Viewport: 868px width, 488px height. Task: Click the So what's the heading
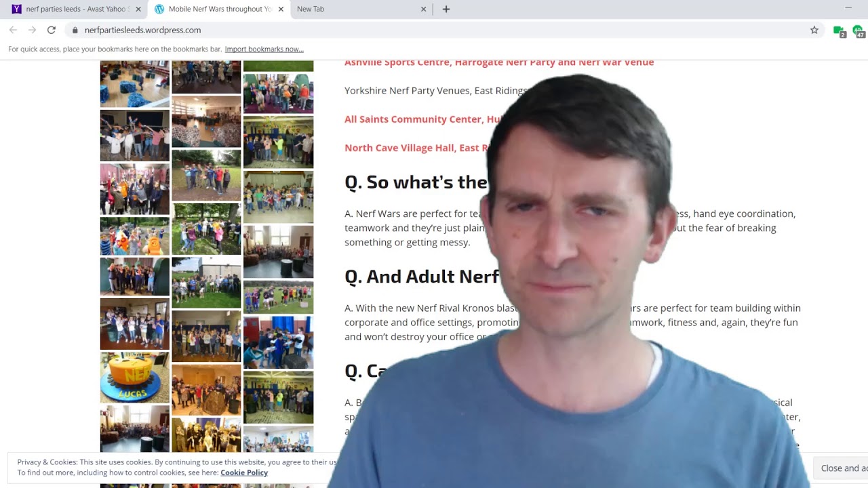coord(416,182)
